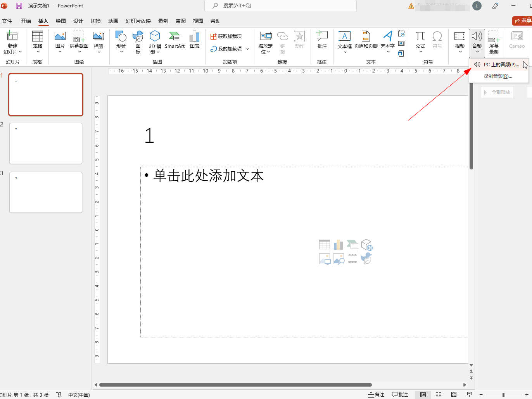
Task: Insert Date and Time icon
Action: [401, 34]
